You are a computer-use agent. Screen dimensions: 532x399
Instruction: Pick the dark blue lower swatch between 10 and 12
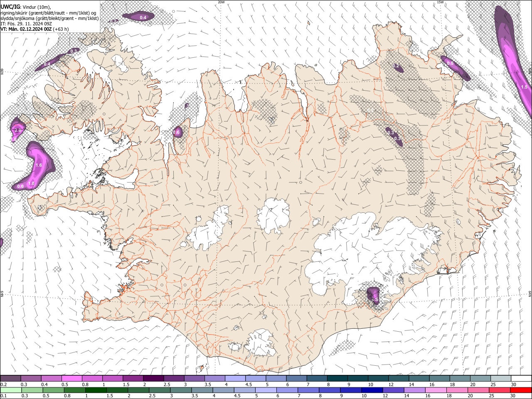372,390
